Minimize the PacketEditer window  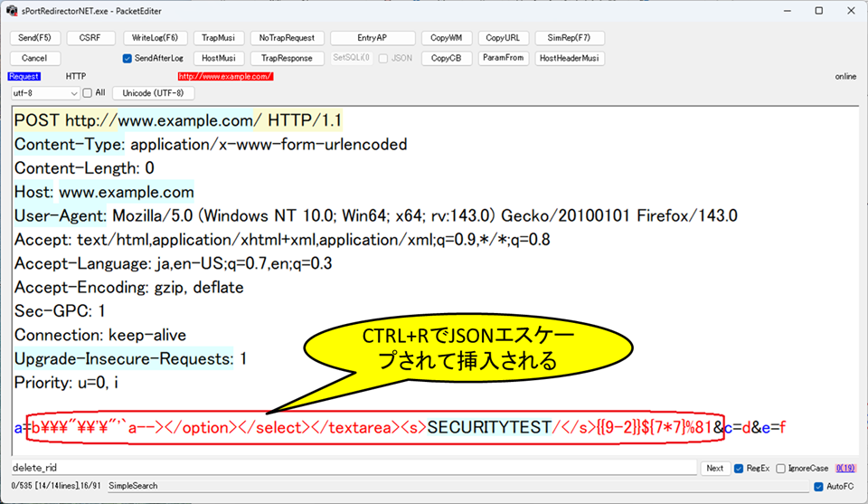point(788,11)
